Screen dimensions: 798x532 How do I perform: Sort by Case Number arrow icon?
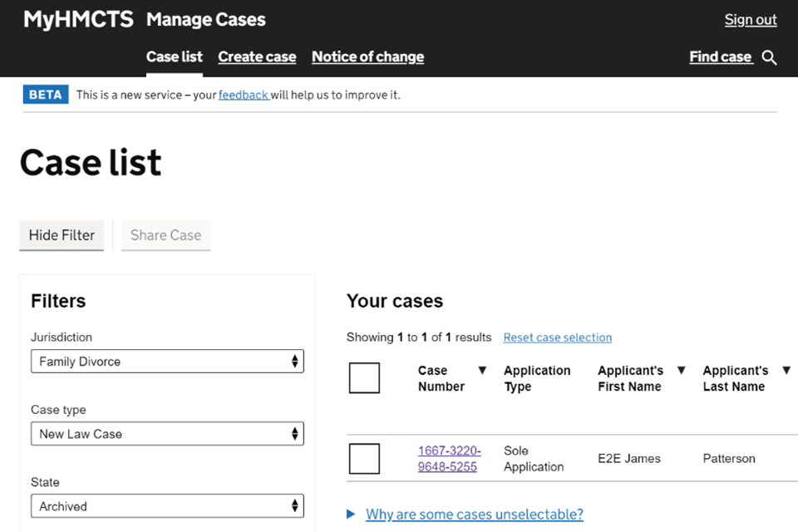point(482,371)
